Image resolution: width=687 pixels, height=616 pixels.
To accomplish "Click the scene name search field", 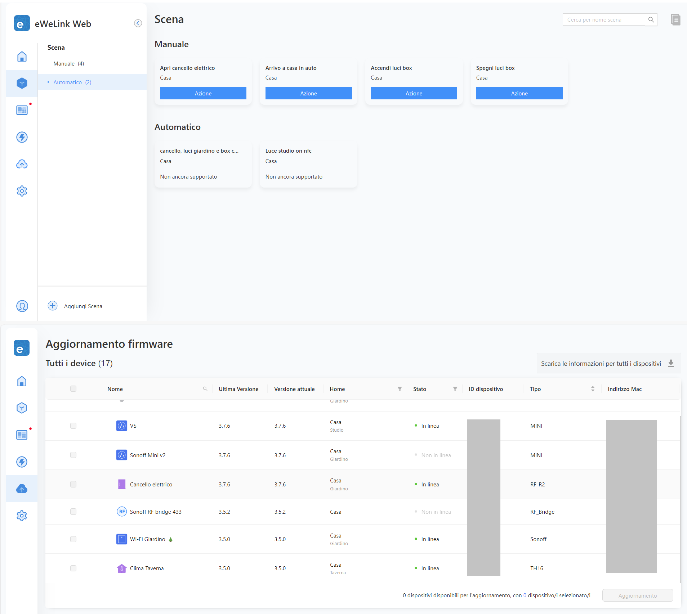I will pos(603,20).
